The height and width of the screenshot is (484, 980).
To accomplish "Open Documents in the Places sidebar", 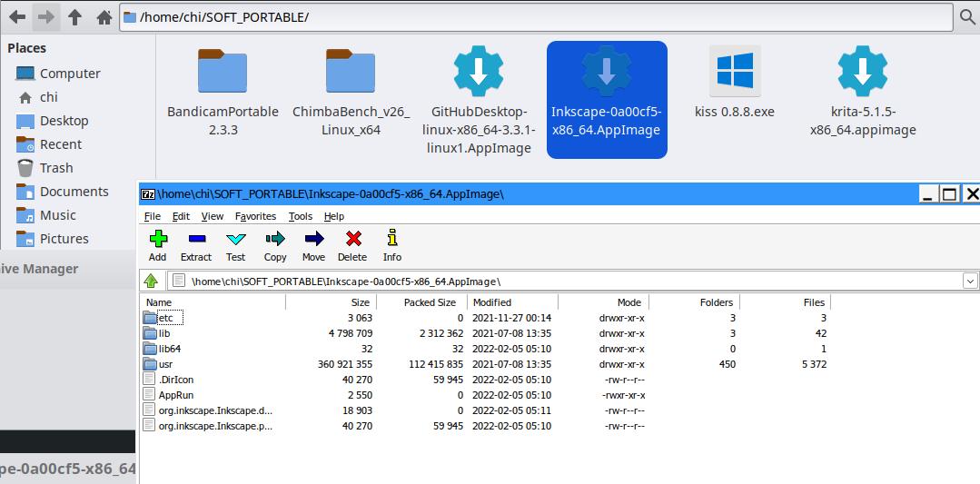I will point(74,192).
